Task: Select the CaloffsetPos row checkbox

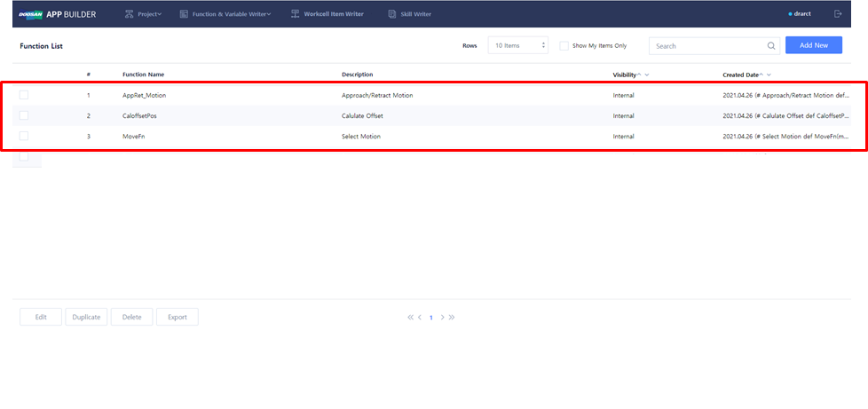Action: coord(24,115)
